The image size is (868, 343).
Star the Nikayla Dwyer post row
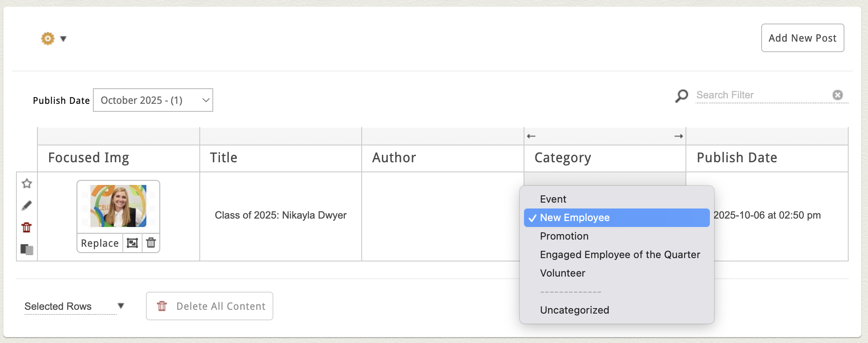tap(27, 184)
